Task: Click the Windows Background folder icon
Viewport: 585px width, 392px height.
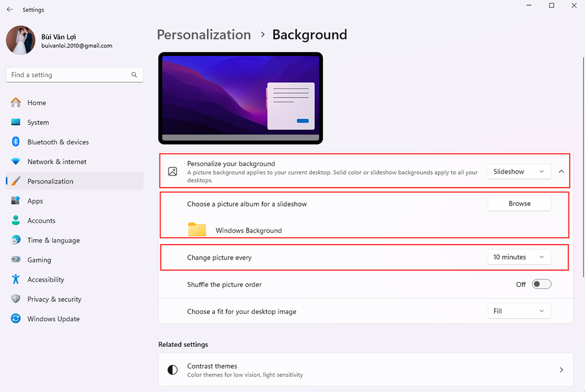Action: pyautogui.click(x=197, y=229)
